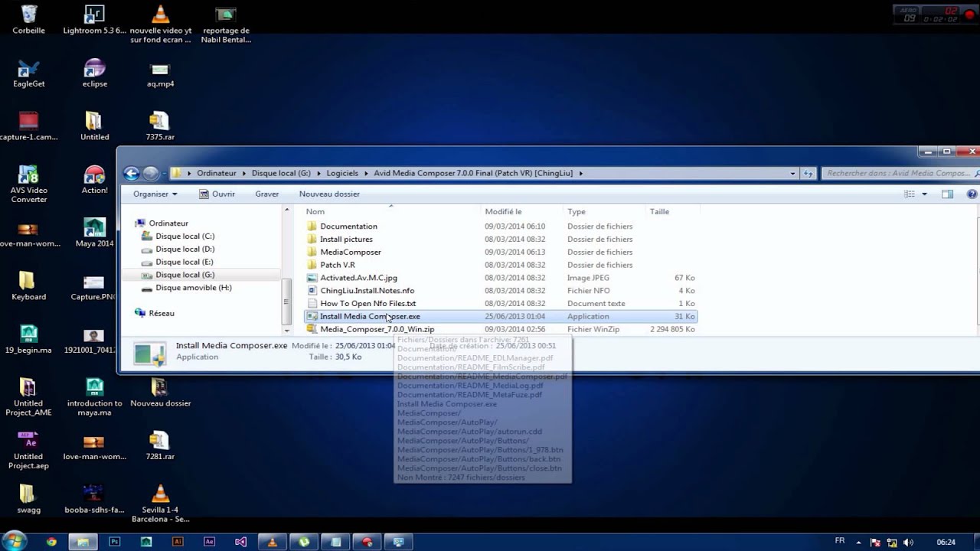The height and width of the screenshot is (551, 980).
Task: Select the Keyboard folder on desktop
Action: click(x=28, y=286)
